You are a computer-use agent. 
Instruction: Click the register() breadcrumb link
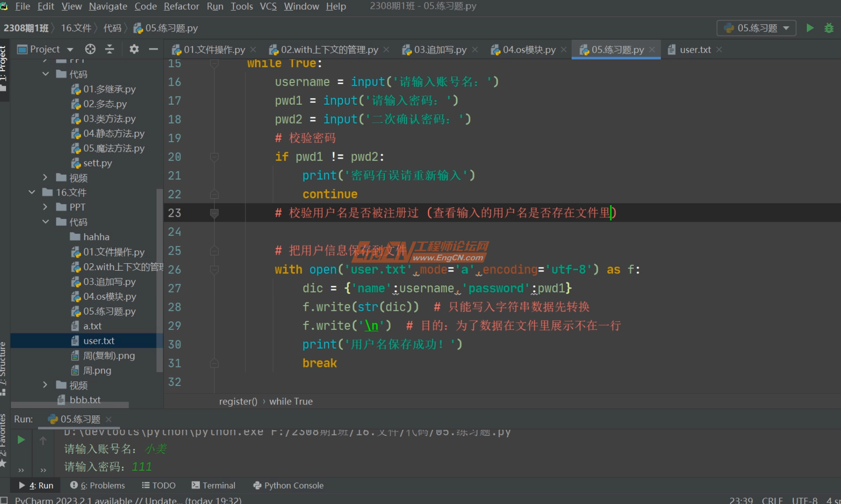point(238,401)
